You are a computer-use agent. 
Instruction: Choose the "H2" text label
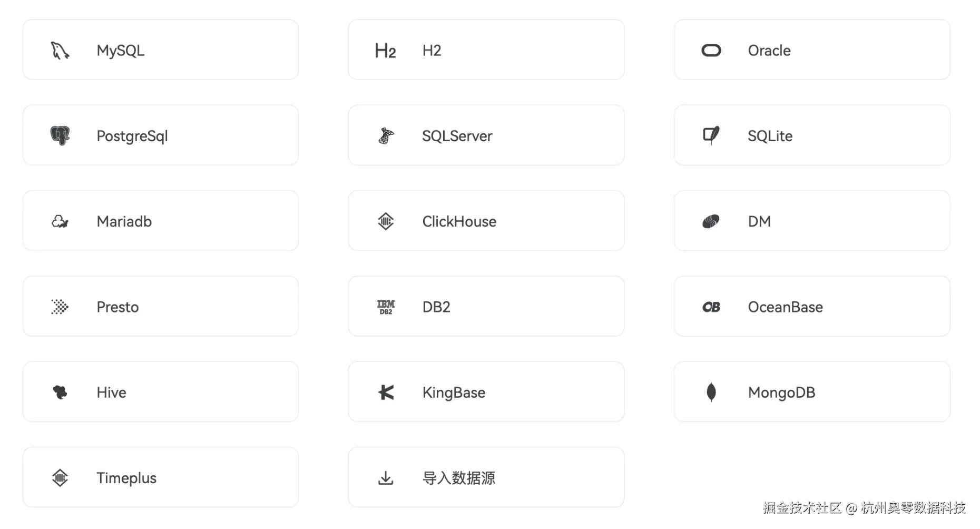(432, 51)
